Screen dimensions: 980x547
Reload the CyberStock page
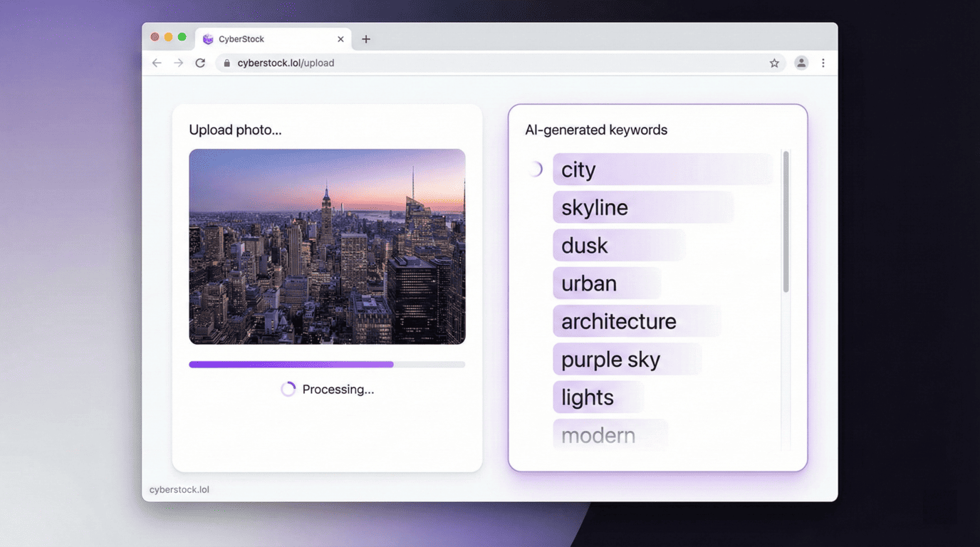click(200, 63)
